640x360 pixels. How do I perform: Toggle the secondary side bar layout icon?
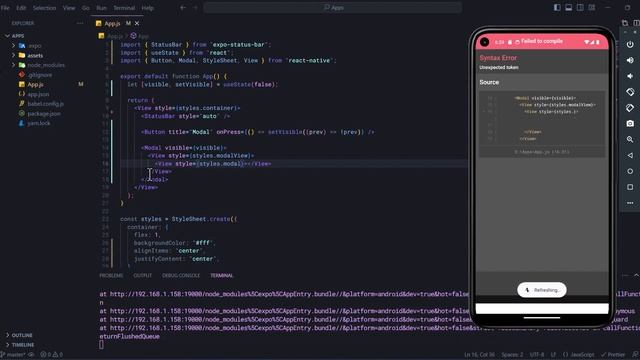point(580,7)
